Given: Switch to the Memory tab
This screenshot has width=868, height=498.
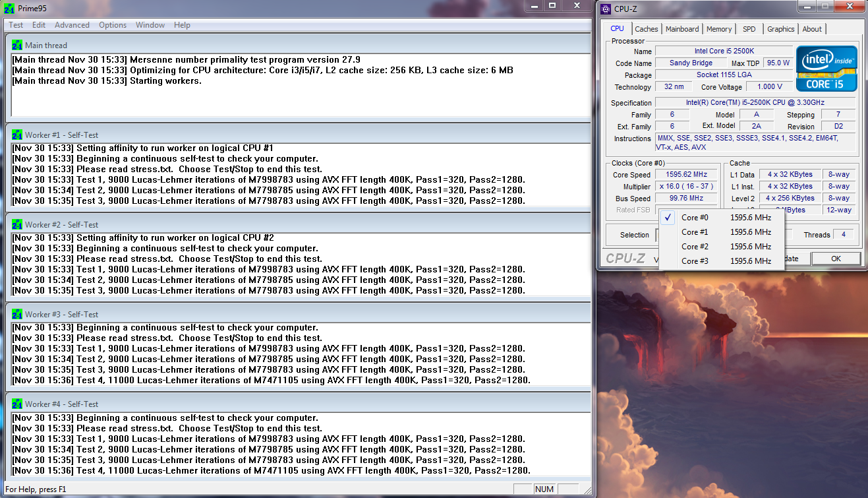Looking at the screenshot, I should [719, 29].
